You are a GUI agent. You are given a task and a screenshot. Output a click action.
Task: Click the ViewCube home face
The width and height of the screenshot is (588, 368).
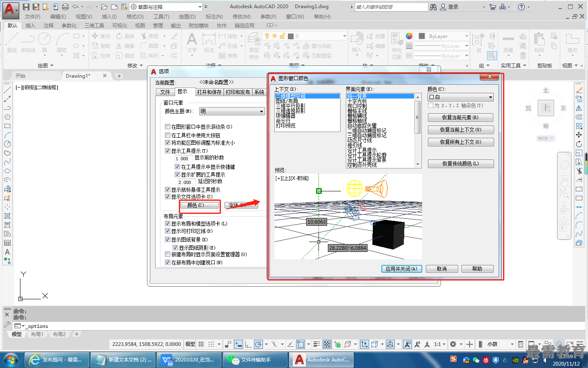click(x=546, y=108)
